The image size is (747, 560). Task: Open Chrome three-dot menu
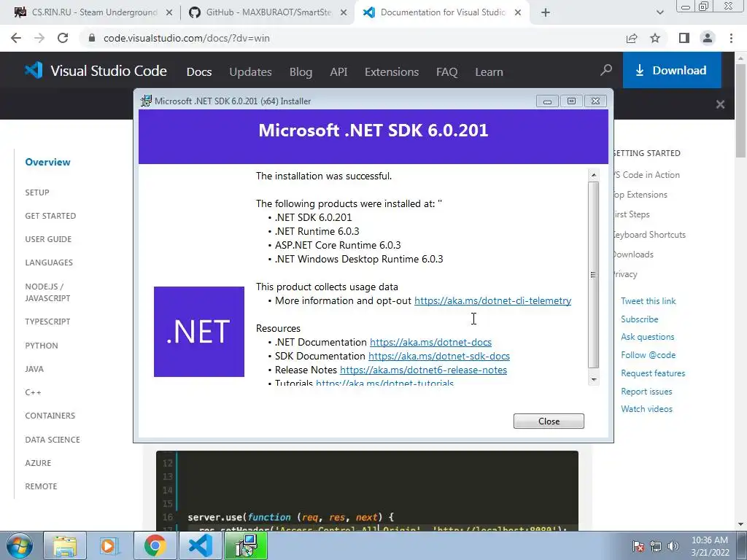point(731,38)
